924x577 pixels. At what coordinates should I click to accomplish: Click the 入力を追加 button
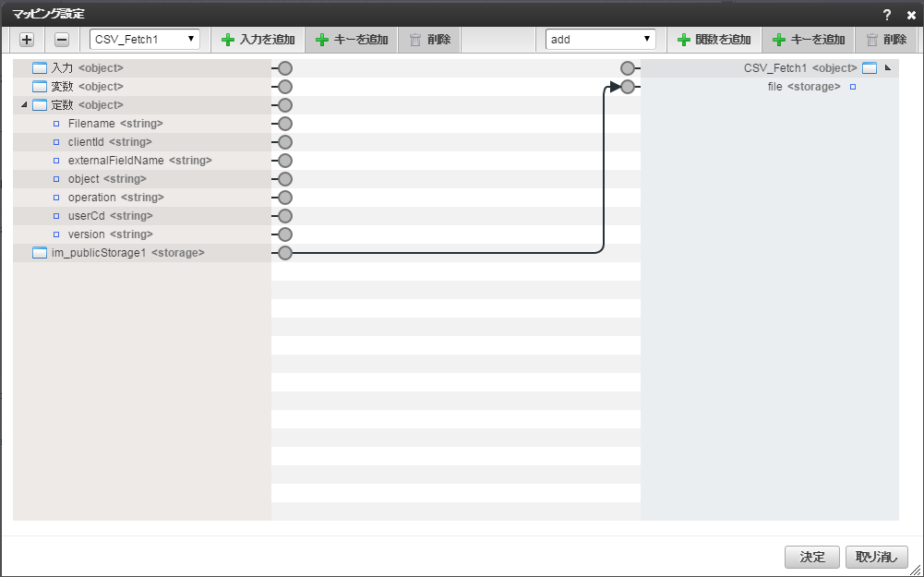coord(258,40)
